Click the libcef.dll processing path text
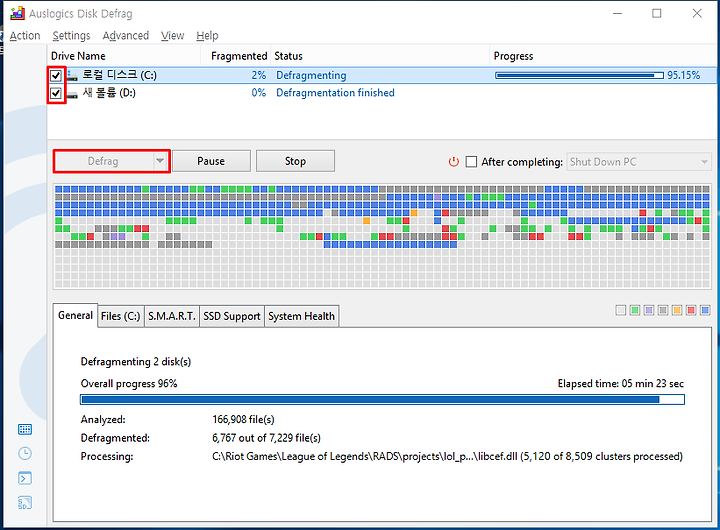Viewport: 720px width, 530px height. pyautogui.click(x=447, y=456)
